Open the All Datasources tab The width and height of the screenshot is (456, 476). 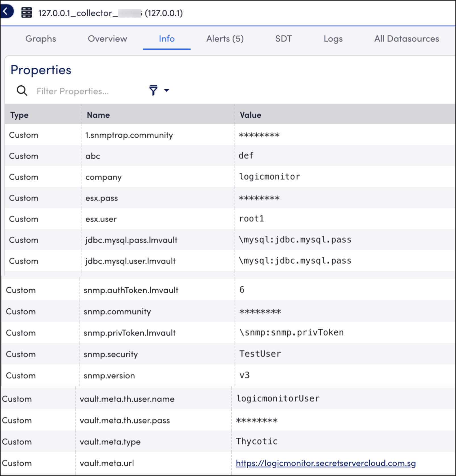coord(407,39)
